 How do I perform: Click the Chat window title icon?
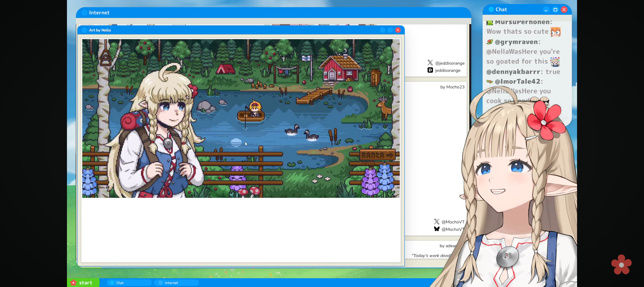(491, 10)
